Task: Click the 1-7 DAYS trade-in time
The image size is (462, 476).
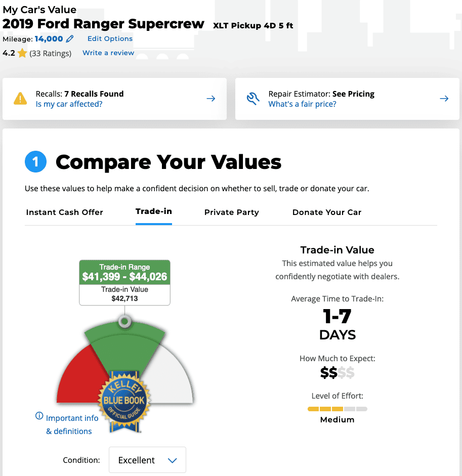Action: pos(337,324)
